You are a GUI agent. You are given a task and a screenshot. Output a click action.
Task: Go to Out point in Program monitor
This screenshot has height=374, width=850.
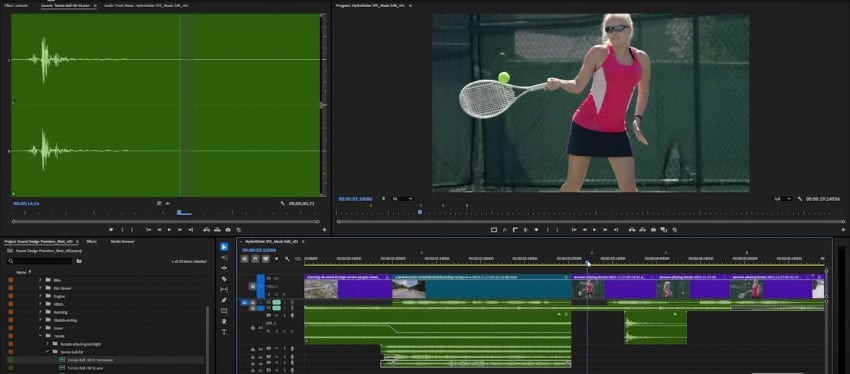(x=616, y=230)
